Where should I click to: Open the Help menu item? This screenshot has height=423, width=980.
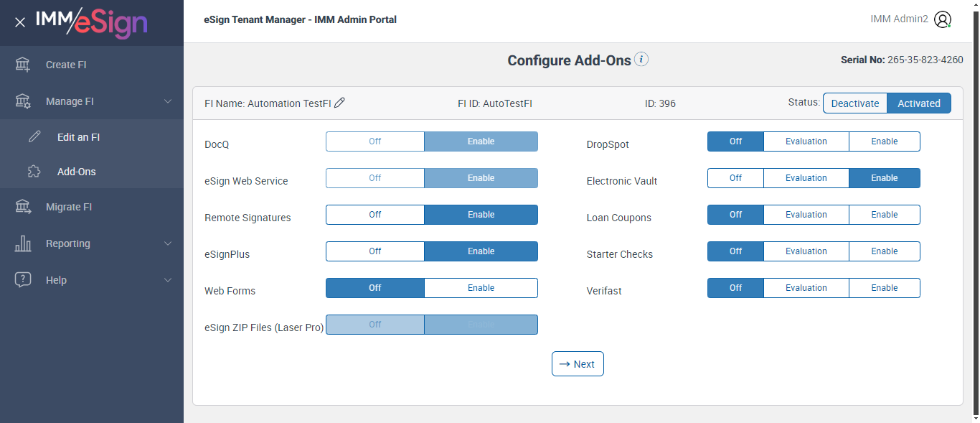pyautogui.click(x=56, y=280)
